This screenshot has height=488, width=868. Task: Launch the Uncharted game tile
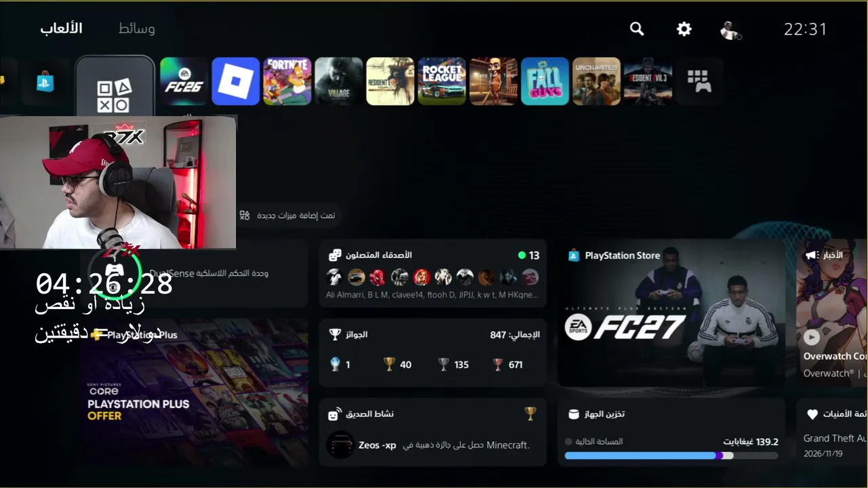point(596,81)
